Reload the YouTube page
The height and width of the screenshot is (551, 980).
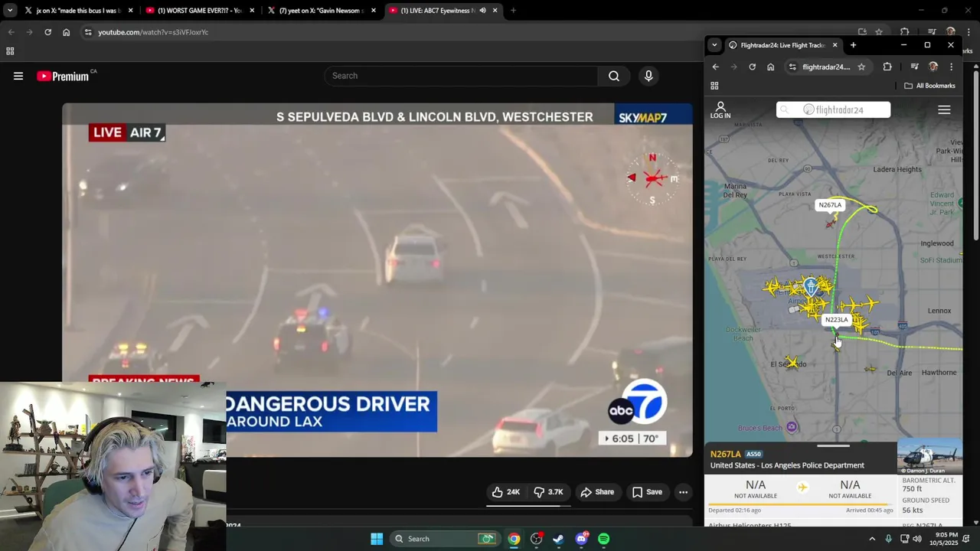(x=47, y=32)
